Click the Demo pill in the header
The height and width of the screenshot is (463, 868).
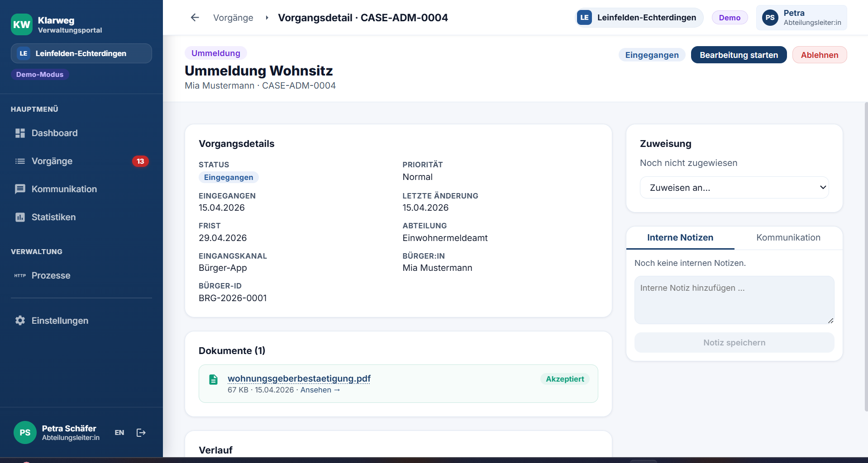pyautogui.click(x=730, y=18)
